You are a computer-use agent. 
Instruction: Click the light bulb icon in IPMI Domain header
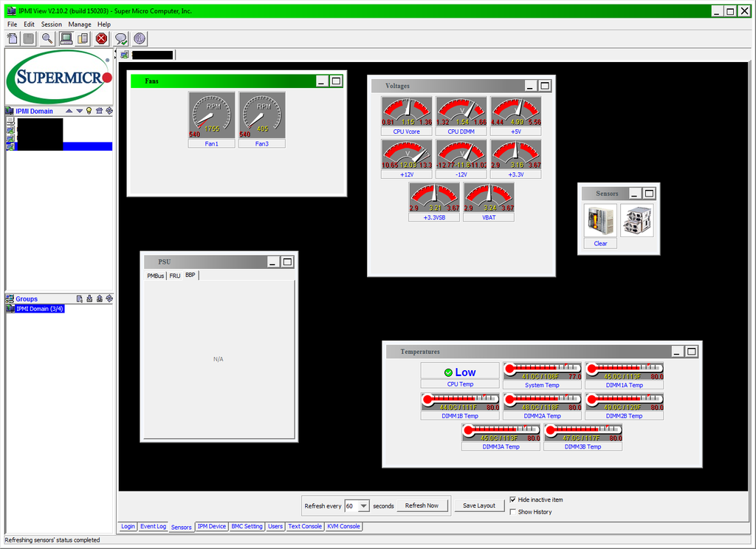click(x=89, y=111)
